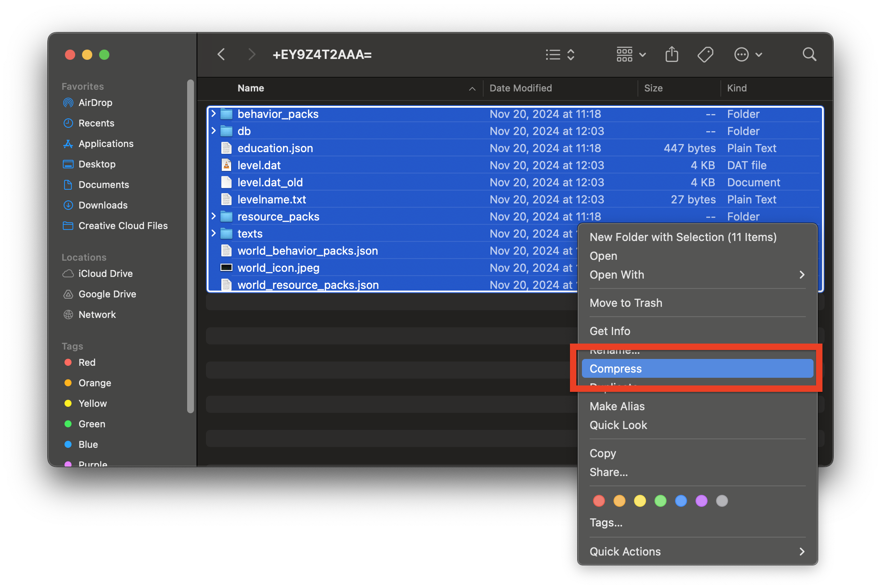
Task: Click Get Info in the context menu
Action: click(610, 331)
